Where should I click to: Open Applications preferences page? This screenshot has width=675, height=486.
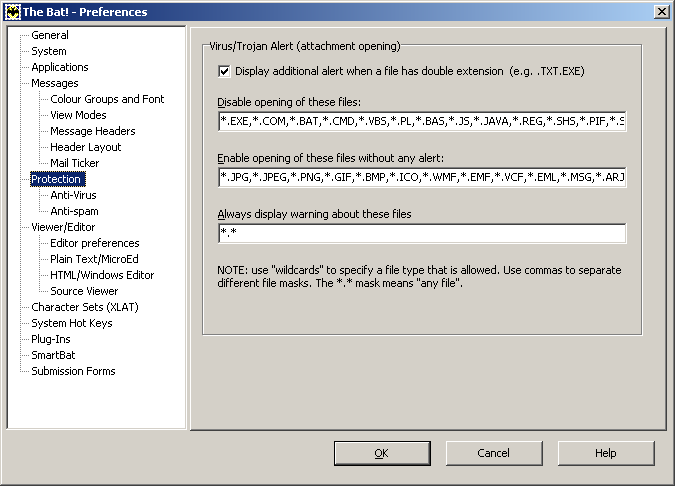pyautogui.click(x=59, y=67)
